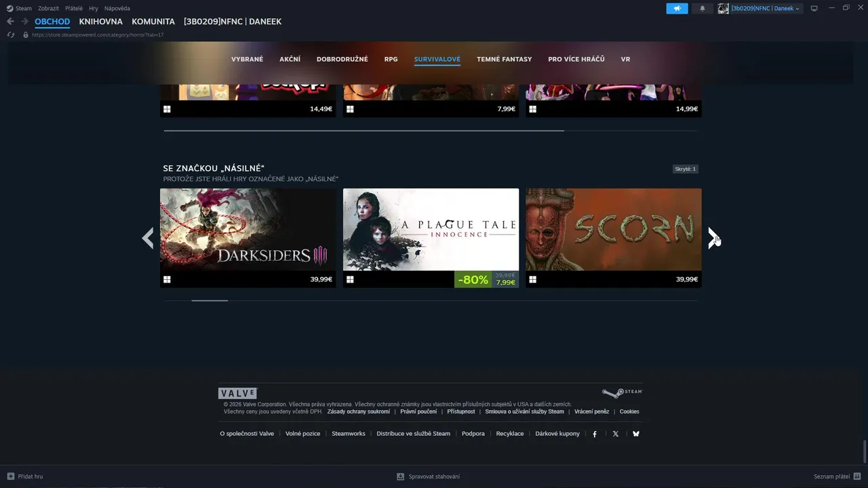Click the padlock icon beside the URL

(x=26, y=35)
